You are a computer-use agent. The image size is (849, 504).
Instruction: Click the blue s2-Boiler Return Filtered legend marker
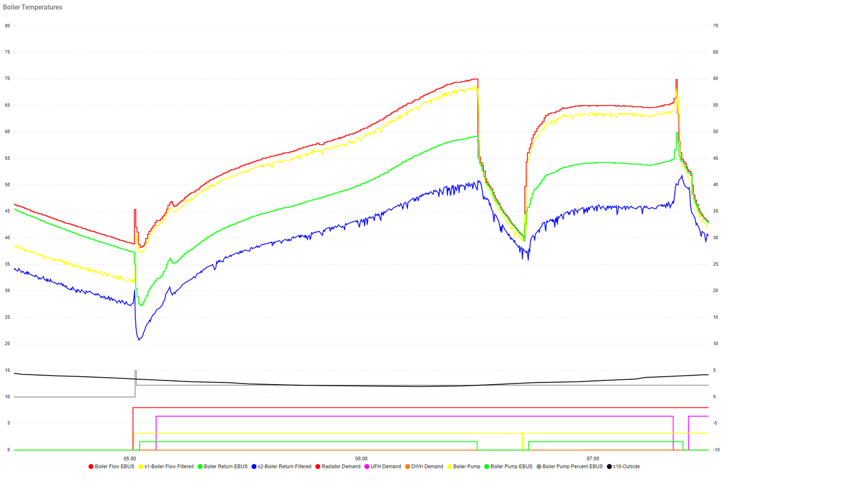pos(254,467)
